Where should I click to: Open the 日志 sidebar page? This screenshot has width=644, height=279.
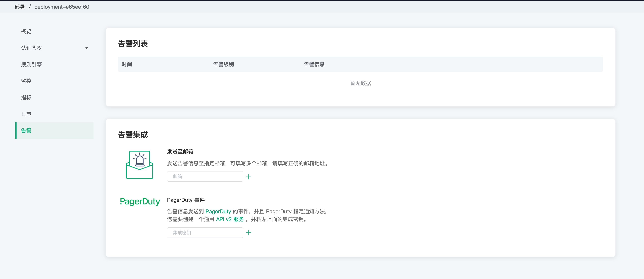coord(26,114)
